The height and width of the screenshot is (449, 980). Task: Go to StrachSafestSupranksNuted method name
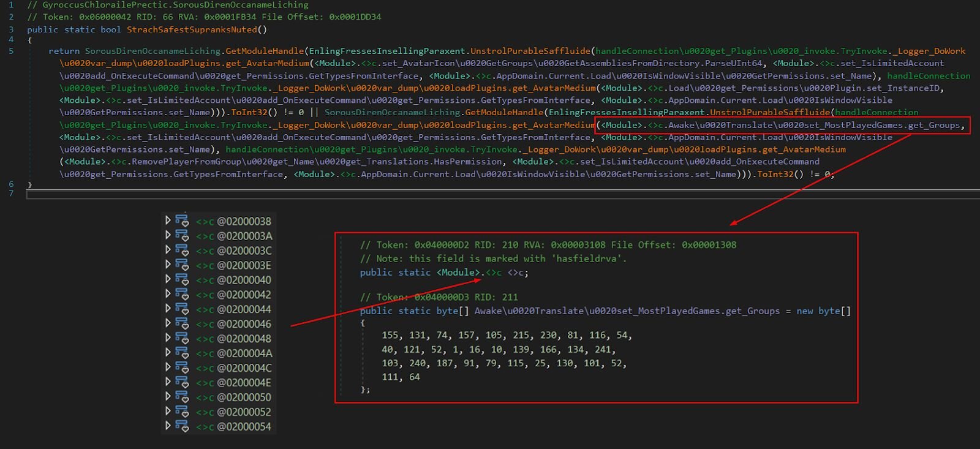192,29
